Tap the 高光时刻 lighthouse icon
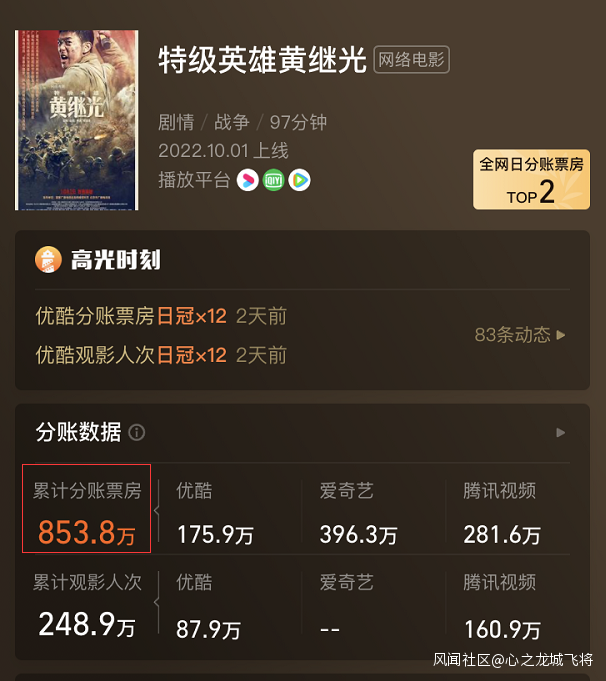Image resolution: width=606 pixels, height=681 pixels. [x=48, y=260]
